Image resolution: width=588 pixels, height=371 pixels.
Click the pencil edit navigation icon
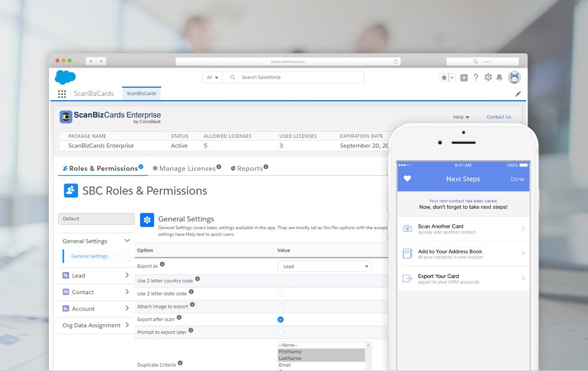518,93
